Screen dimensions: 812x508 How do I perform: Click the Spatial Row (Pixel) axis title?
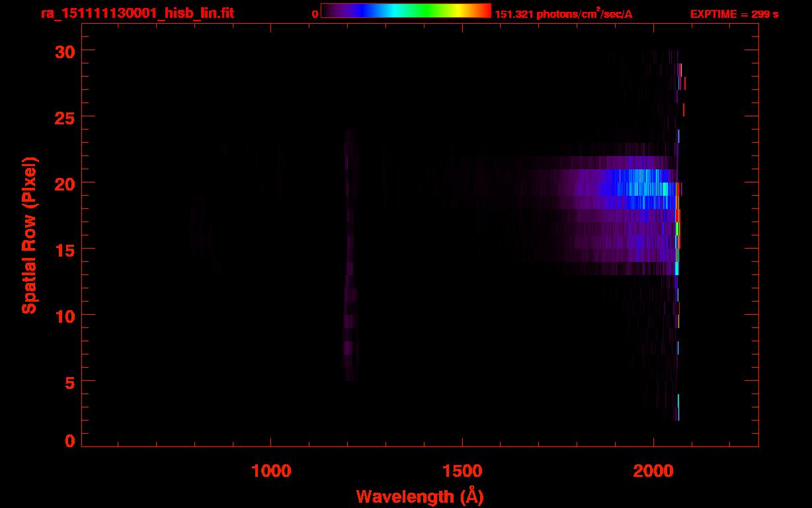pyautogui.click(x=29, y=235)
